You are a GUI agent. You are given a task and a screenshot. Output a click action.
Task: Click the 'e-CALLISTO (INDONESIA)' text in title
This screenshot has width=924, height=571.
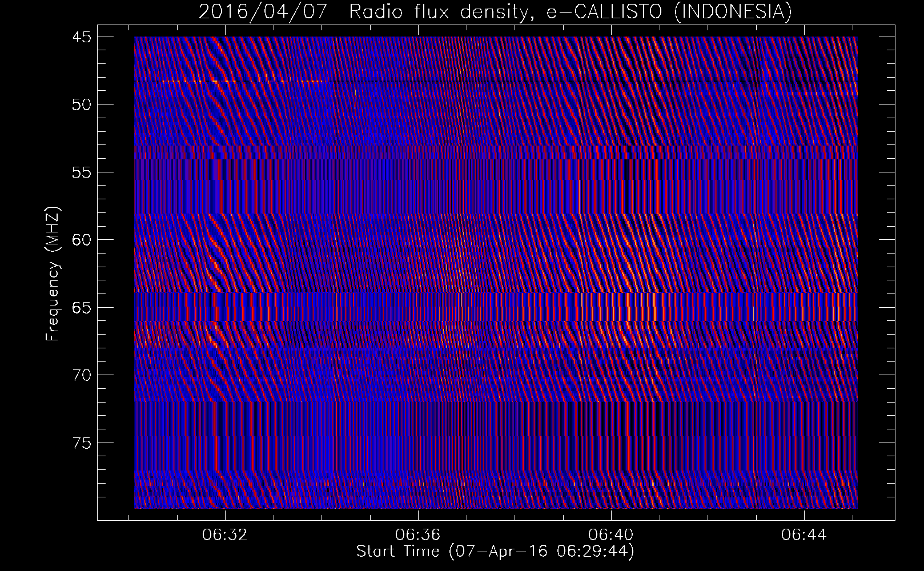(x=668, y=11)
